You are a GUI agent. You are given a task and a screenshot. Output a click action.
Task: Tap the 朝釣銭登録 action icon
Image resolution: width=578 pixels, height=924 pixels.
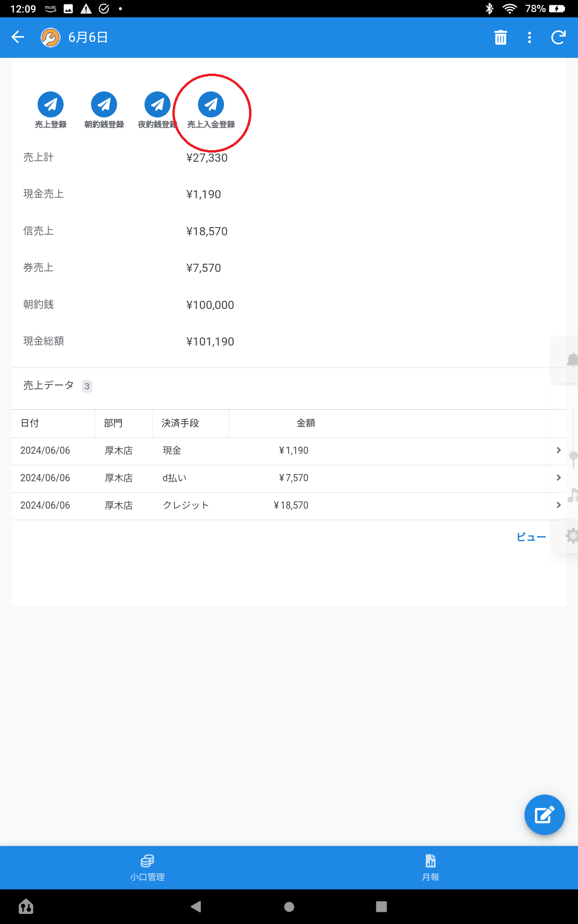coord(104,104)
